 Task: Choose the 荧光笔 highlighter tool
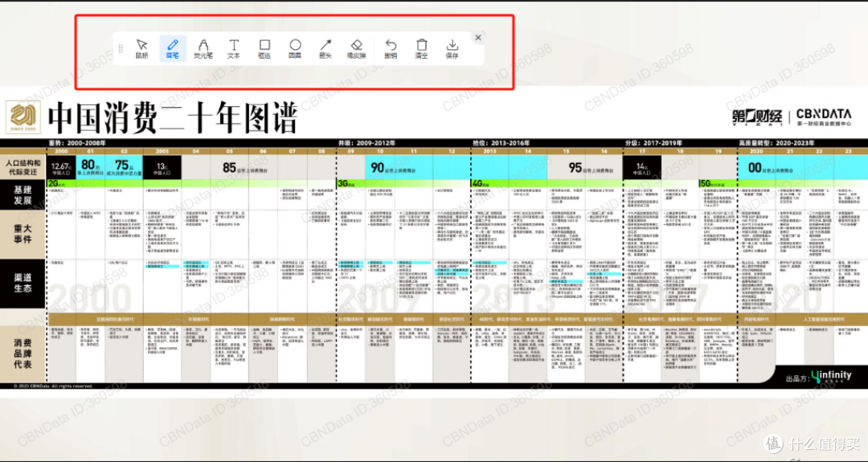pyautogui.click(x=203, y=49)
